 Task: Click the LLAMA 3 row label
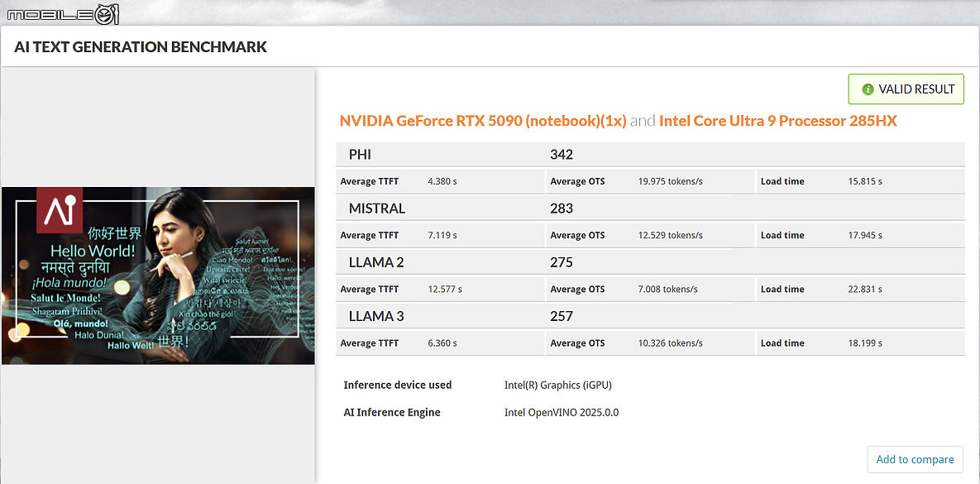[x=376, y=316]
